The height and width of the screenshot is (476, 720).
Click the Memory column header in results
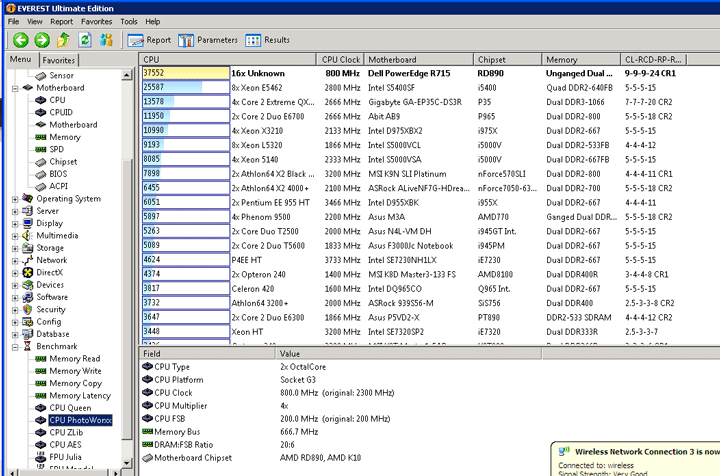tap(581, 60)
